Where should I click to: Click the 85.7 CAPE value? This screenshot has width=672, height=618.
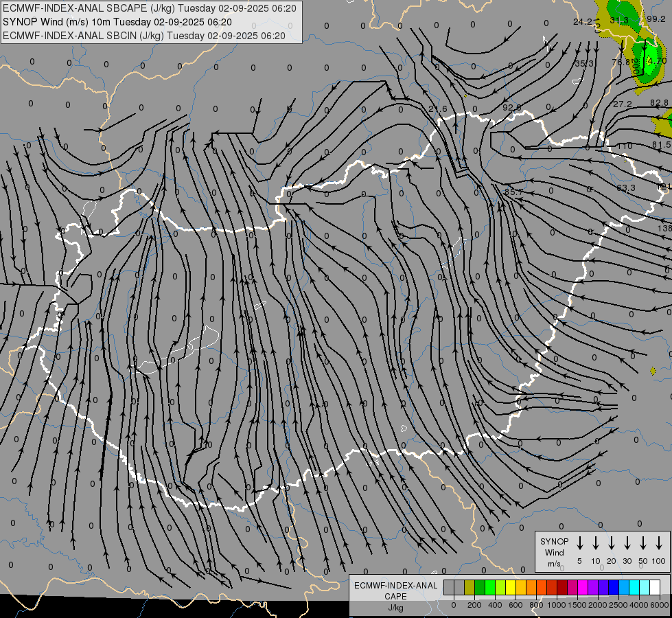tap(514, 192)
